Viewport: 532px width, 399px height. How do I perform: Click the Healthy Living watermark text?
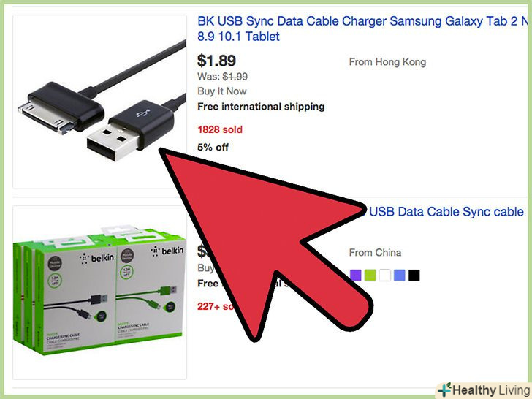pos(491,390)
